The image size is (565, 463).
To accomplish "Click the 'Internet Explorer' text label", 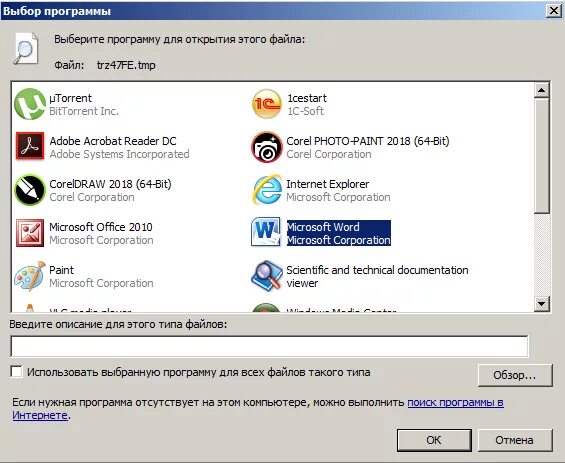I will coord(328,184).
